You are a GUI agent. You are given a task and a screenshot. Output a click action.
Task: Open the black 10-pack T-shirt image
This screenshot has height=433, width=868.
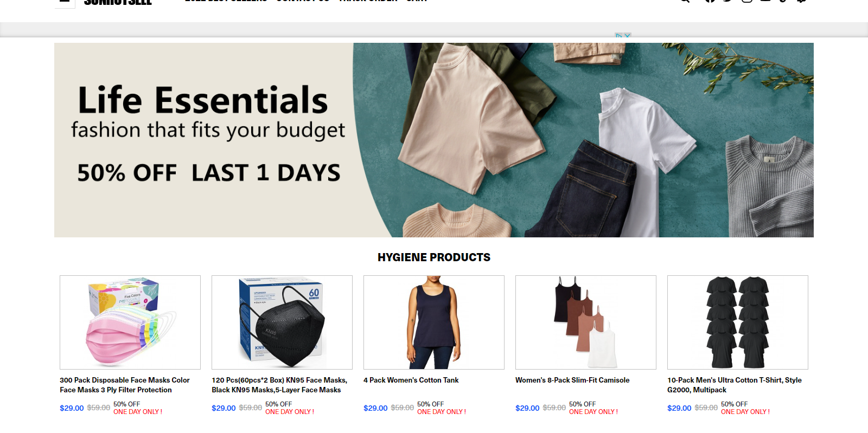coord(738,322)
